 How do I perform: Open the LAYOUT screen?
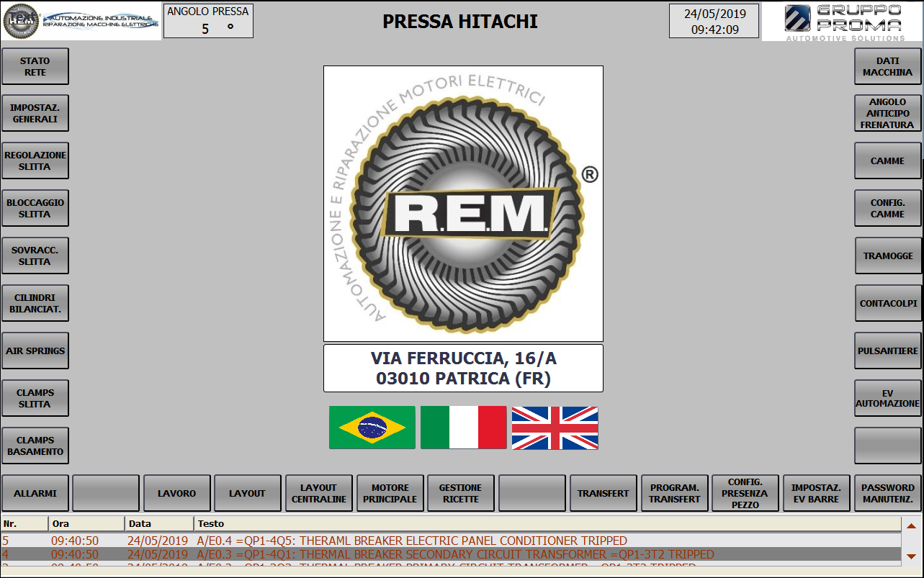click(248, 494)
